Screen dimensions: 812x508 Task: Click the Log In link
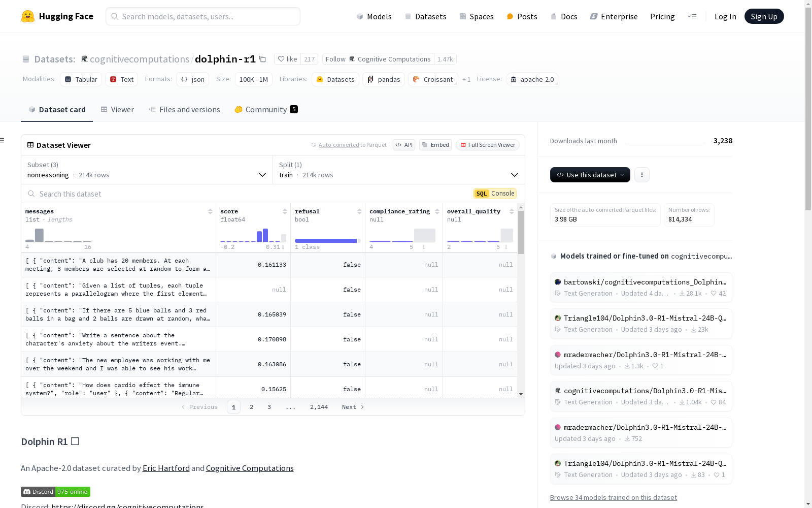click(725, 16)
